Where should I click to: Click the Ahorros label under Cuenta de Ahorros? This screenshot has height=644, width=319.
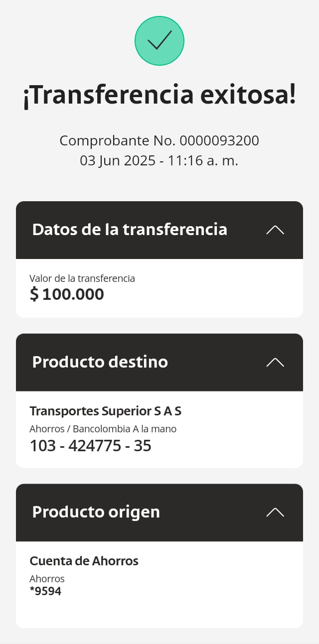[47, 579]
